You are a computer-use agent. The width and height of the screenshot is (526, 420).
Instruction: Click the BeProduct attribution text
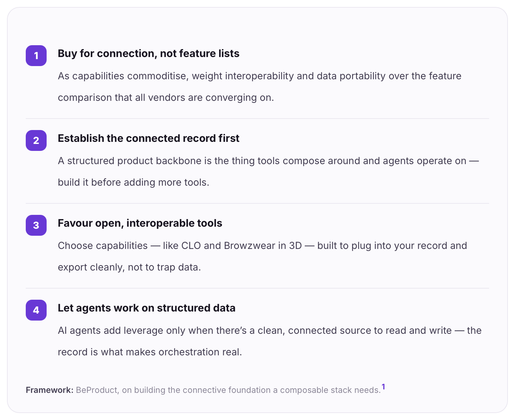228,390
